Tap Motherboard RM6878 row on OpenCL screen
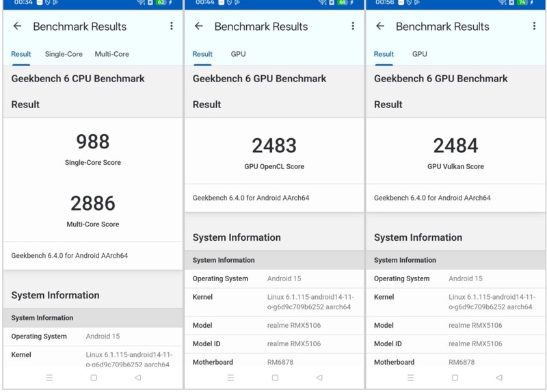Screen dimensions: 547x392 274,362
